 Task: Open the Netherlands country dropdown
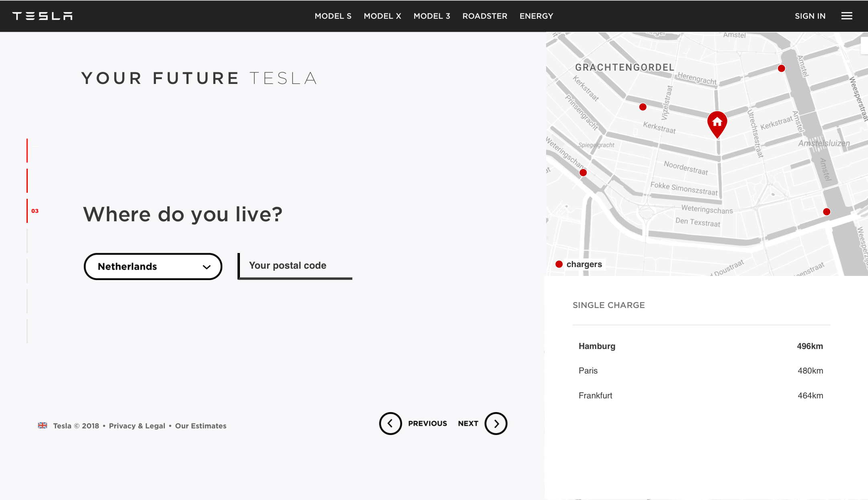(x=153, y=266)
